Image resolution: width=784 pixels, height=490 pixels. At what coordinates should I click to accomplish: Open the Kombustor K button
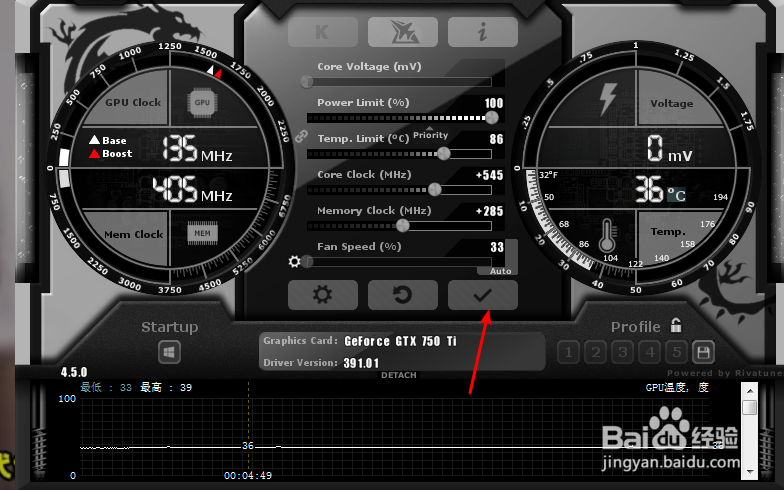point(322,32)
